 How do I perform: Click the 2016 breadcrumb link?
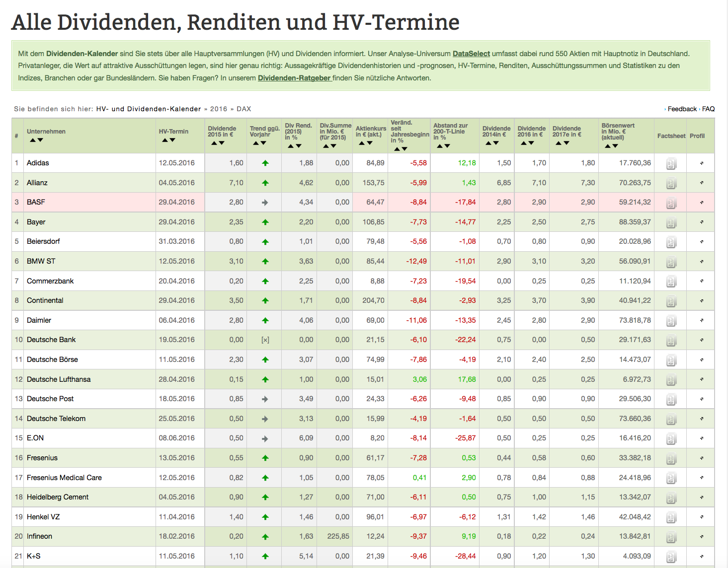click(219, 109)
